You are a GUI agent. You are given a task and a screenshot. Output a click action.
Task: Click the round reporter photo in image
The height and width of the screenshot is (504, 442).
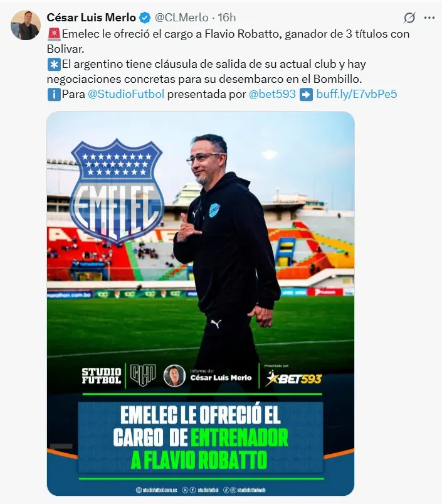pos(175,376)
